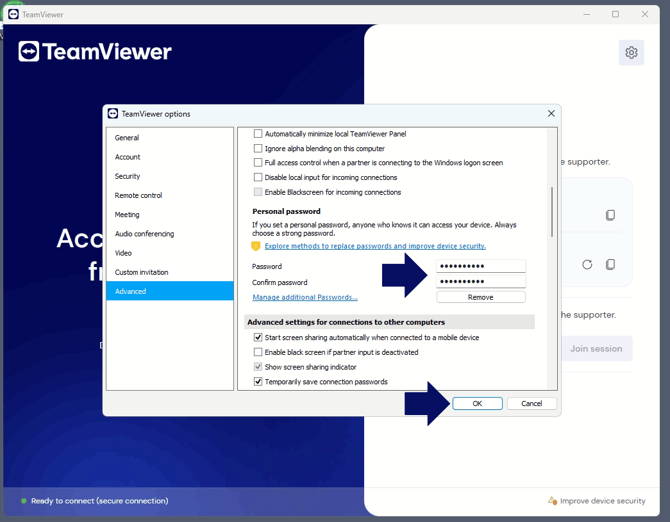This screenshot has height=522, width=670.
Task: Click Ready to connect status text
Action: (100, 501)
